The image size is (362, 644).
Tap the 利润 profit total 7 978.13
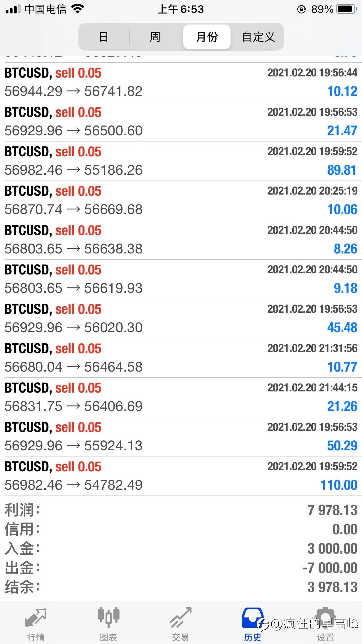(x=332, y=510)
